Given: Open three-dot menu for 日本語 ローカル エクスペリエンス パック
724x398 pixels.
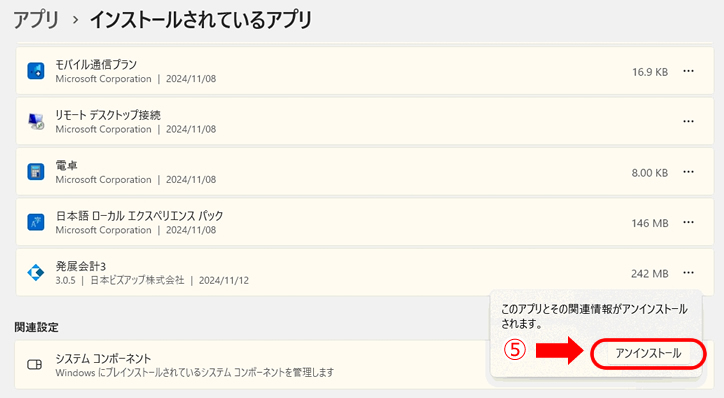Looking at the screenshot, I should coord(688,222).
